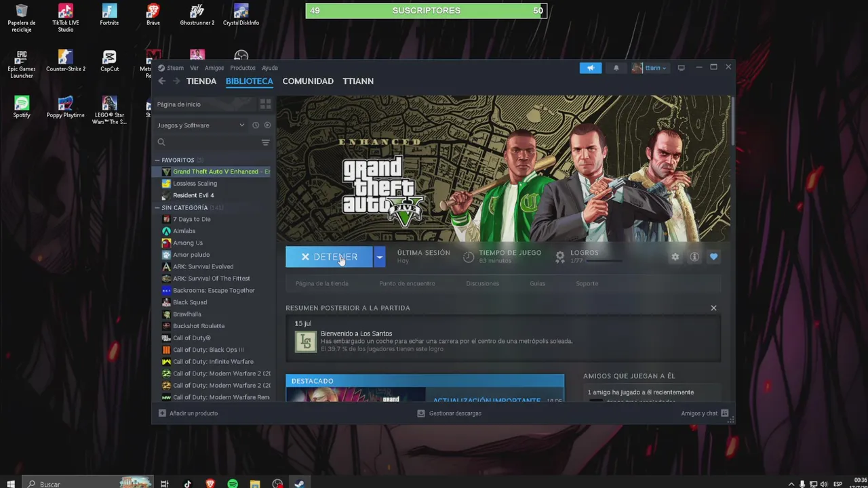This screenshot has width=868, height=488.
Task: Open Spotify desktop shortcut icon
Action: [22, 106]
